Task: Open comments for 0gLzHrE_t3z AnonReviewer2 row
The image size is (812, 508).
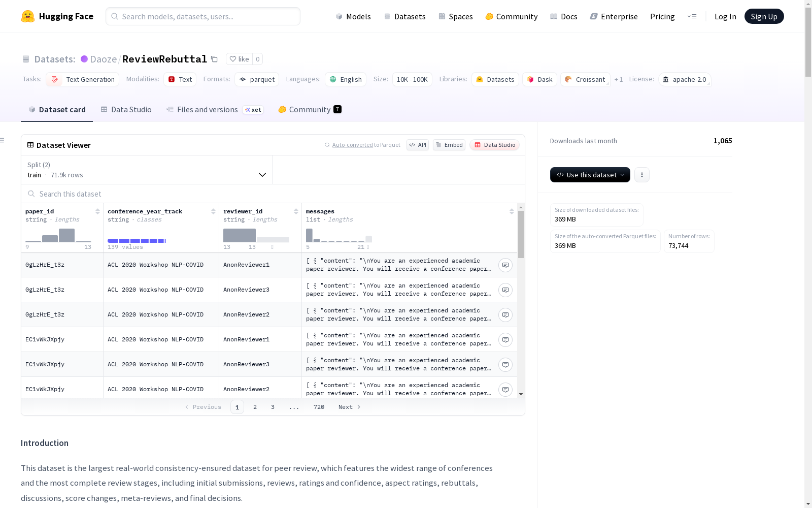Action: [505, 315]
